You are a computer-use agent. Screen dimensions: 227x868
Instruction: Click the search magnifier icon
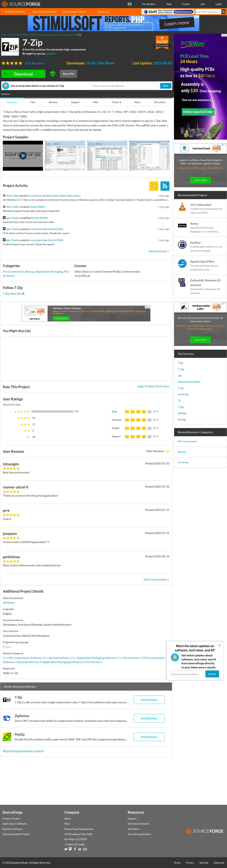pyautogui.click(x=223, y=12)
